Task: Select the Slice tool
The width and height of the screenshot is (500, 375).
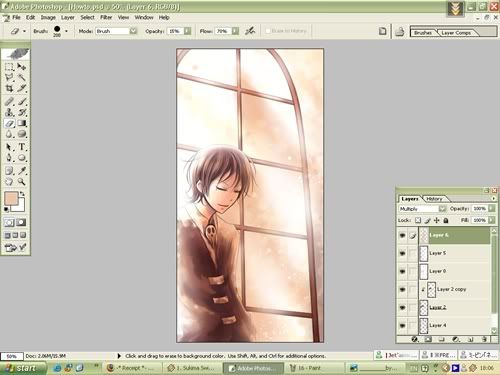Action: tap(22, 88)
